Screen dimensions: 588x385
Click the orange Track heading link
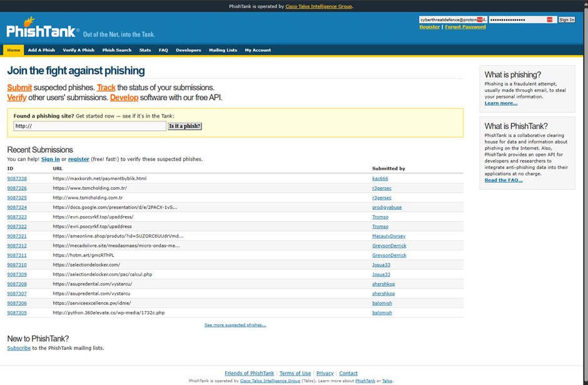click(x=106, y=88)
